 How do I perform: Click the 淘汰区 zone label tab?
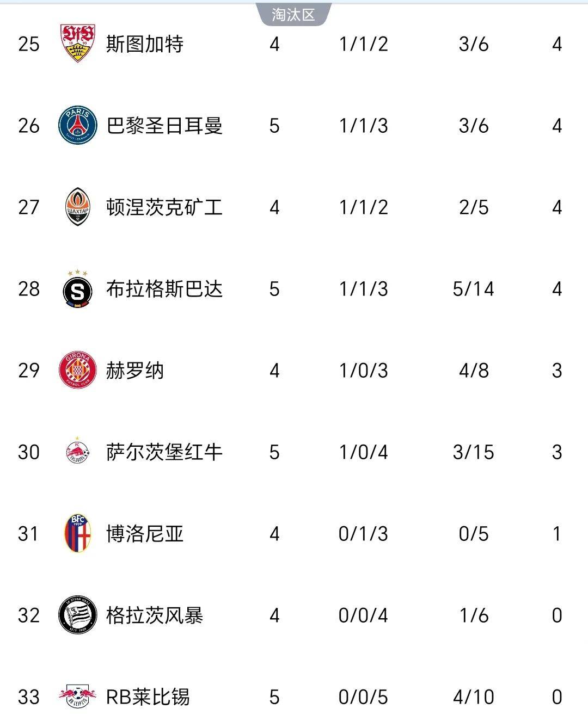[x=293, y=14]
